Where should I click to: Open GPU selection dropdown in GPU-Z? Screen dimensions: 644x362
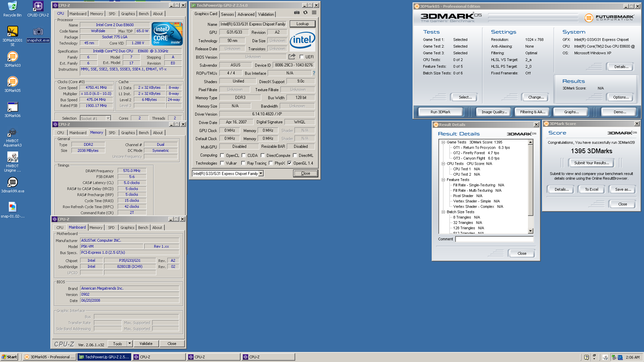pos(261,174)
